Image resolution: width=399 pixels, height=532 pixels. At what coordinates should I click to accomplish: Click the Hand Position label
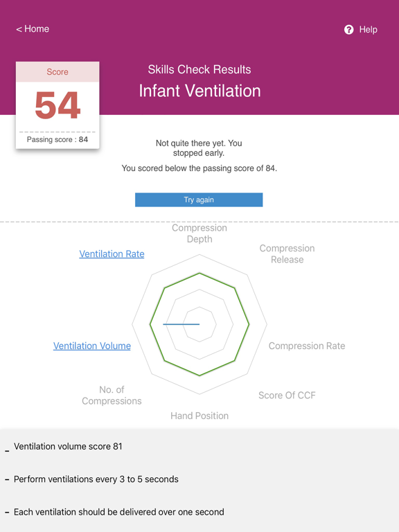coord(199,416)
